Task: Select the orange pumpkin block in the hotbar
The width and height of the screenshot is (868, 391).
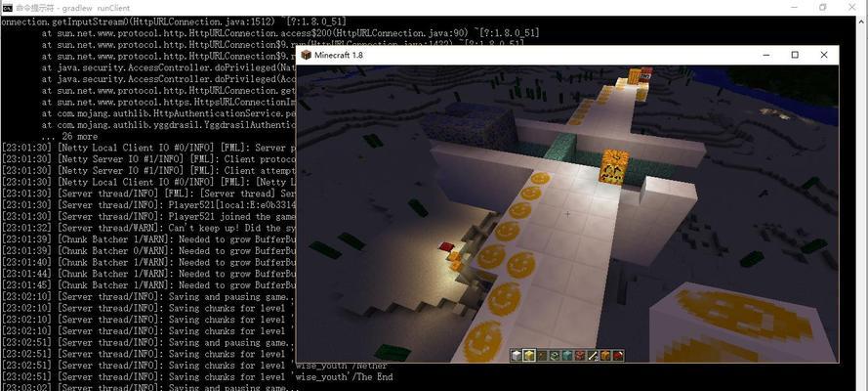Action: pos(605,356)
